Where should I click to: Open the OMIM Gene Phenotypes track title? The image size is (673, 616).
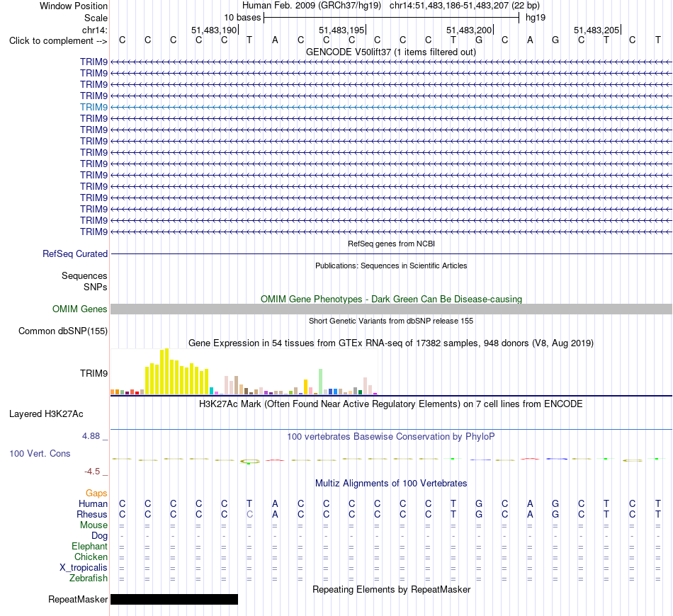(x=391, y=299)
